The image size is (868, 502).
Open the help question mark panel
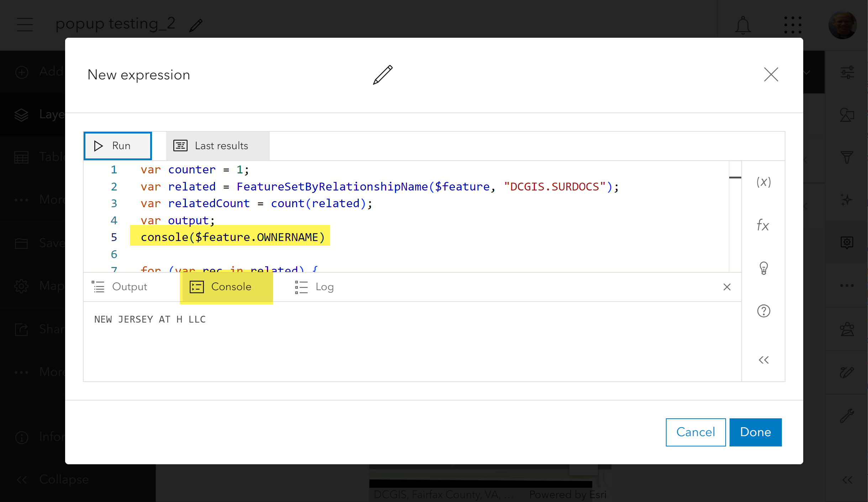pos(763,311)
